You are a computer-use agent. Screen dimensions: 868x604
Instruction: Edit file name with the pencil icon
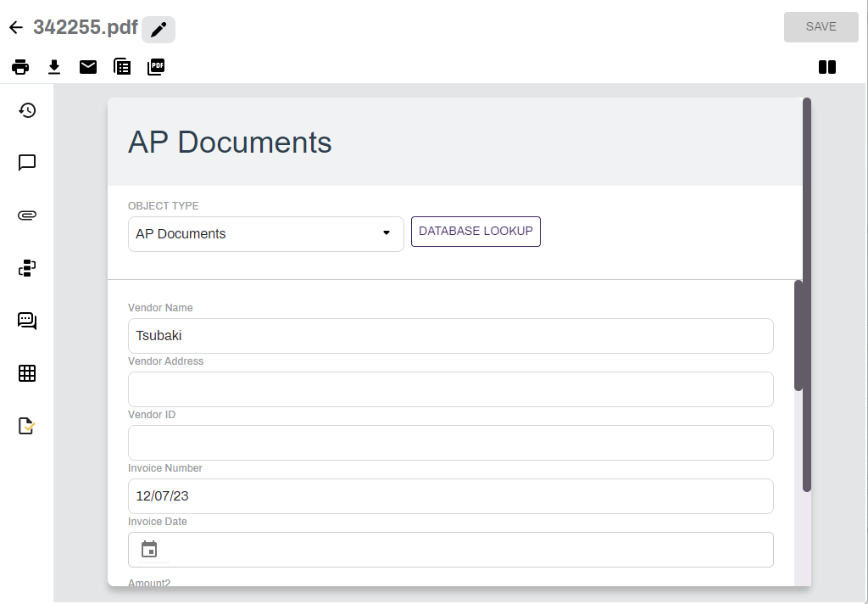tap(159, 30)
